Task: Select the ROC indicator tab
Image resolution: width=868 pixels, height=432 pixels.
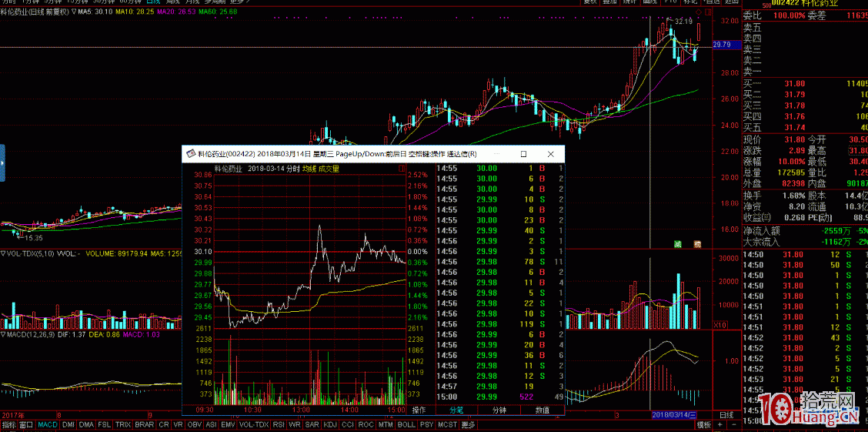Action: point(366,425)
